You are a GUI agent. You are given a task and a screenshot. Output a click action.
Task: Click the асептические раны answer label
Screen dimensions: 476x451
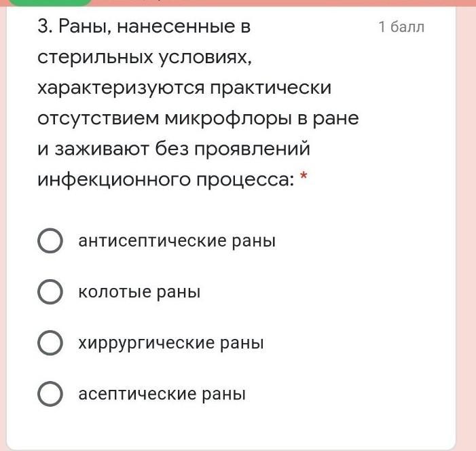point(162,394)
